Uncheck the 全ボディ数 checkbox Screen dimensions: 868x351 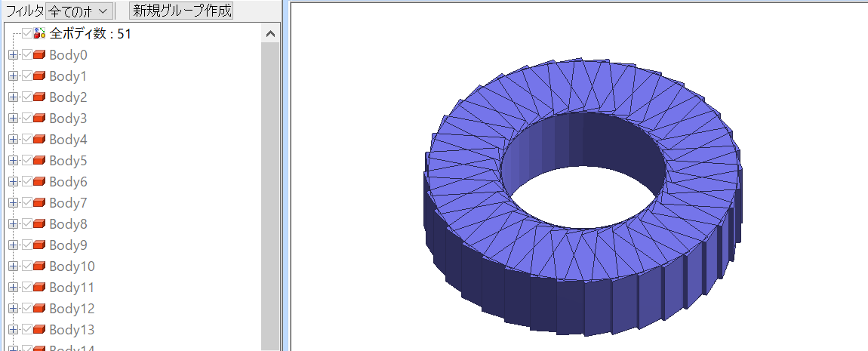(27, 34)
